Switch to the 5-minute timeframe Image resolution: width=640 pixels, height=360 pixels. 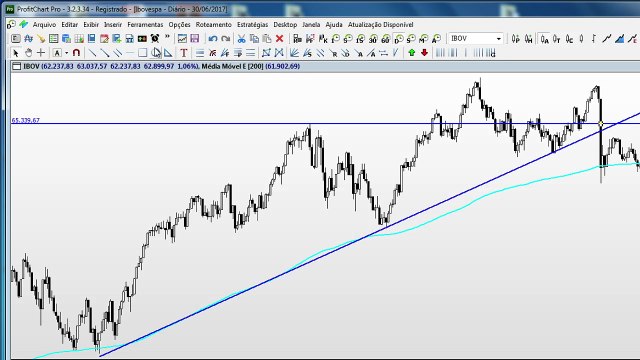(347, 39)
